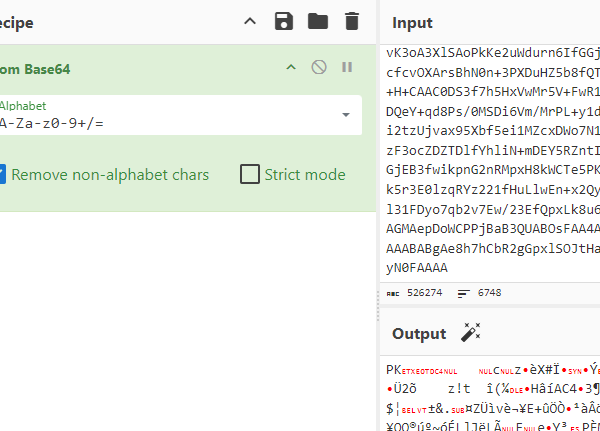The image size is (600, 431).
Task: Click the Strict mode label text
Action: (x=304, y=174)
